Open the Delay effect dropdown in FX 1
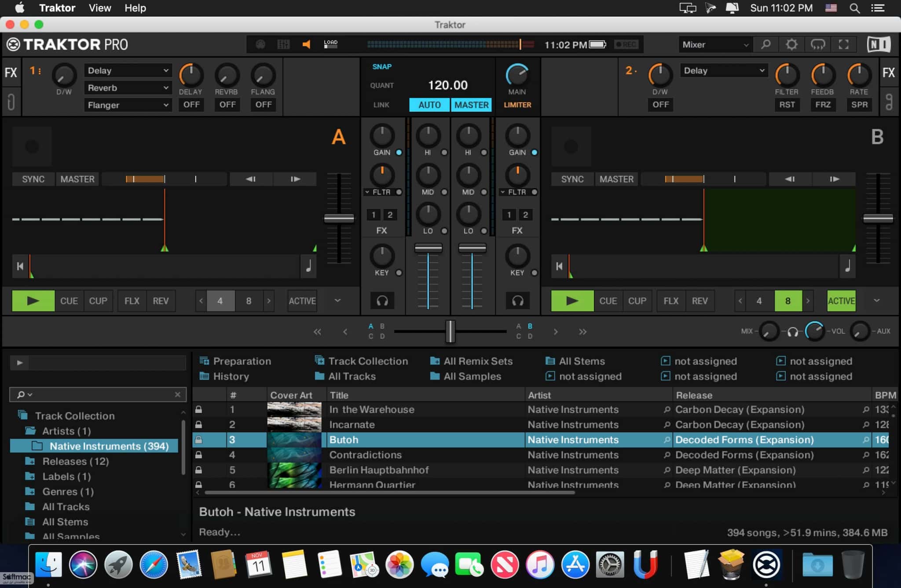 [x=128, y=70]
